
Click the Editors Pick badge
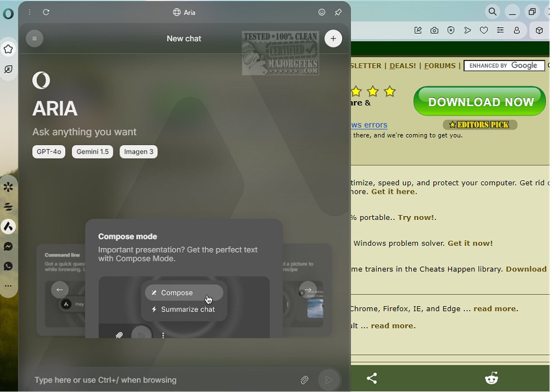click(480, 125)
